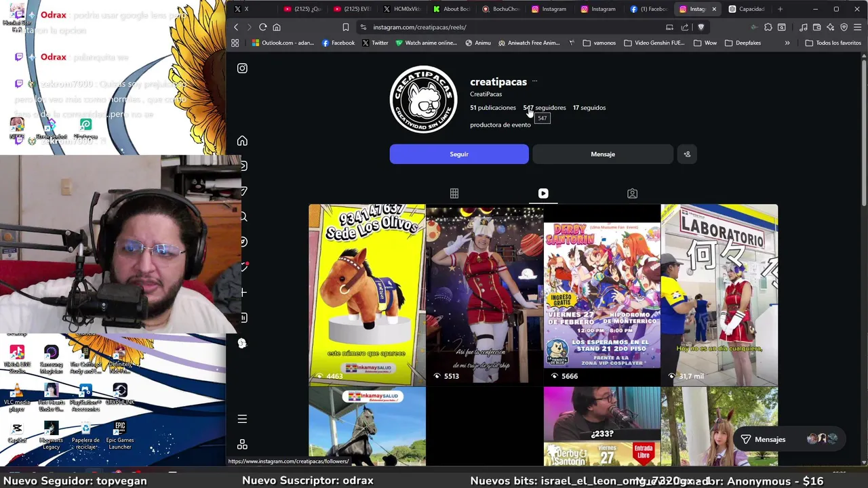Open floating Mensajes chat panel
This screenshot has width=868, height=488.
[x=789, y=439]
